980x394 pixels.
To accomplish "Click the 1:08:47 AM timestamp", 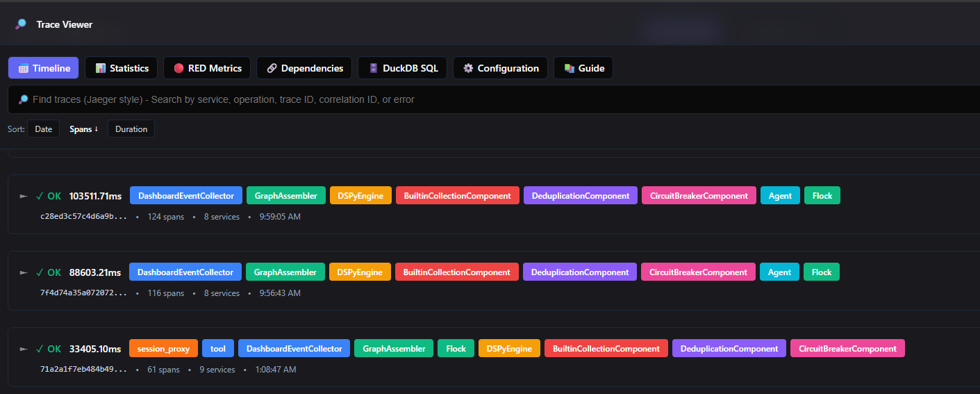I will (x=276, y=370).
